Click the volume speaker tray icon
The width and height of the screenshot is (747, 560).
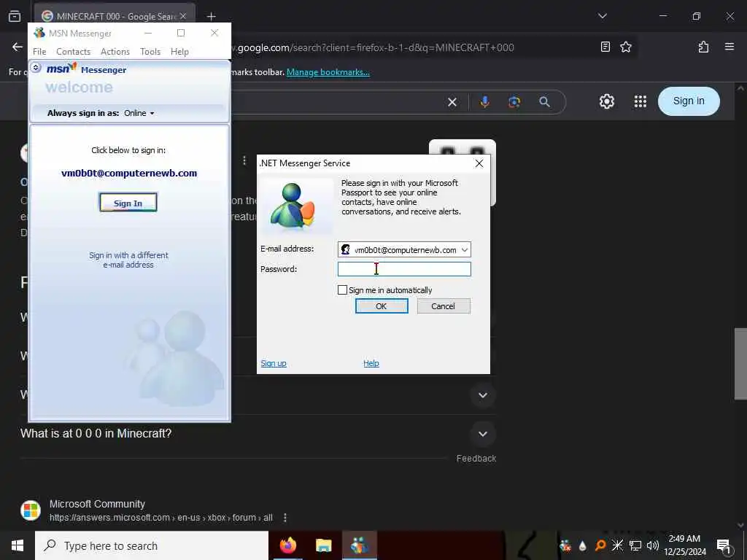pos(653,545)
